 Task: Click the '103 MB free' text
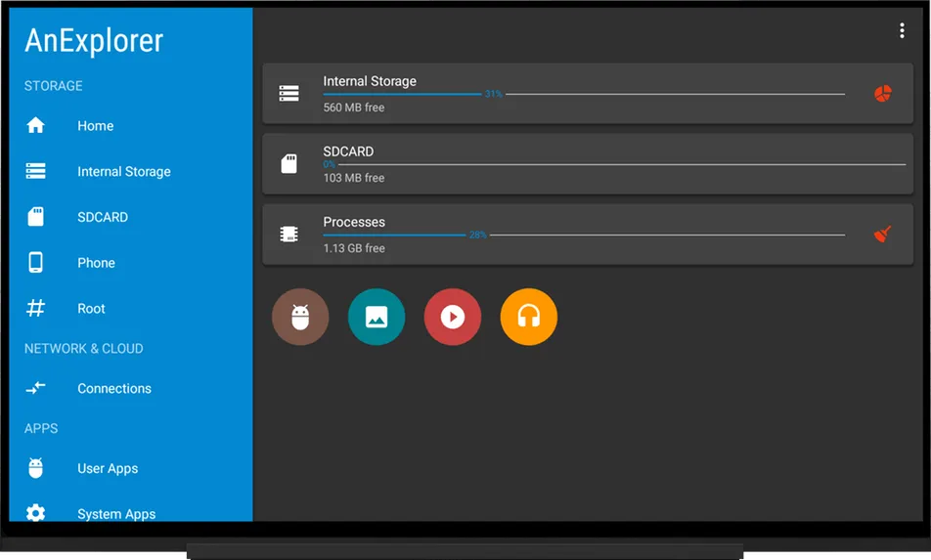(354, 177)
